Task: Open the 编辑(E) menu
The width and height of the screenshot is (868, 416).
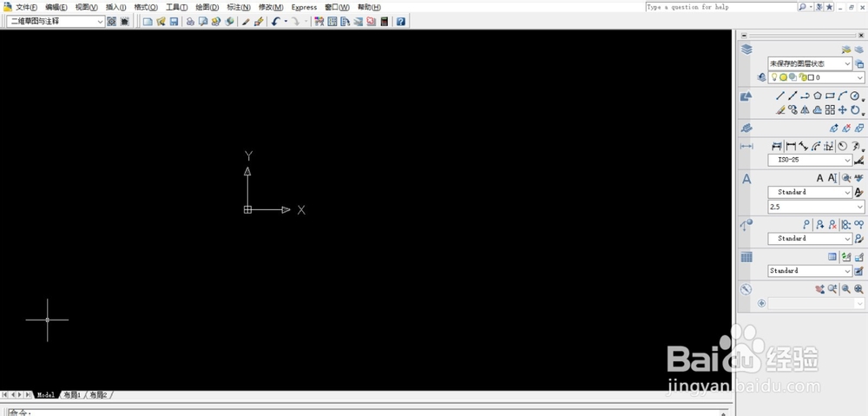Action: [56, 7]
